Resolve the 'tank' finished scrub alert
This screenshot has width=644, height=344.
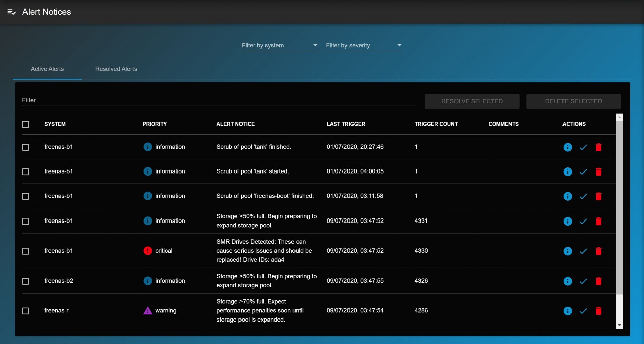583,147
